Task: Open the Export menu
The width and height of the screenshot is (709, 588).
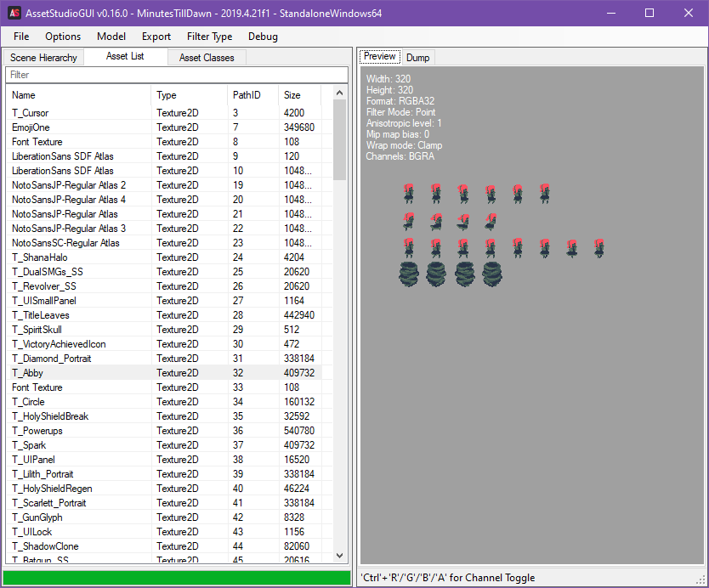Action: pos(156,37)
